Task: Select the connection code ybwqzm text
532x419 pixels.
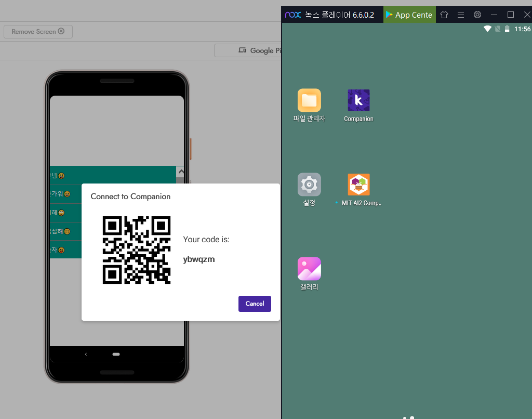Action: tap(199, 259)
